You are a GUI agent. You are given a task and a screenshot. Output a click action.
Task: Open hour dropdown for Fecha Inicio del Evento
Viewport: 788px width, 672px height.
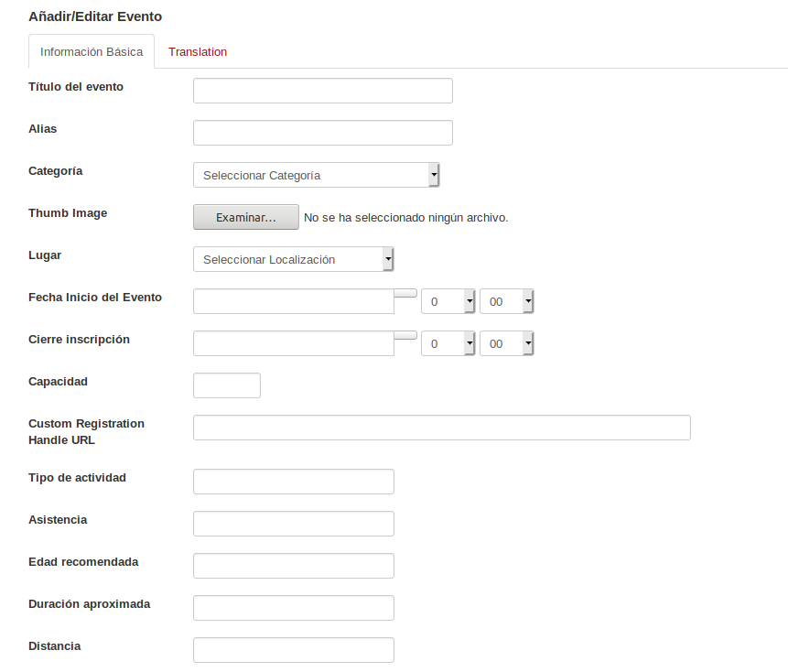(448, 301)
